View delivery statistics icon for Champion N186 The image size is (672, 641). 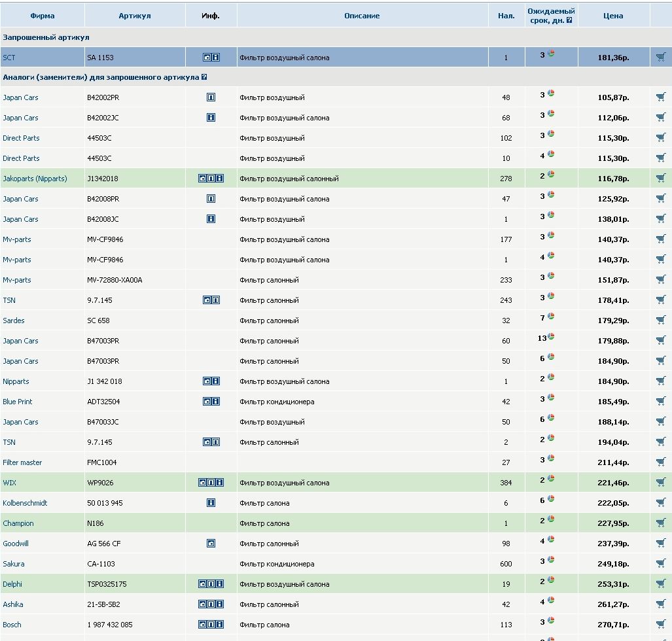point(551,519)
